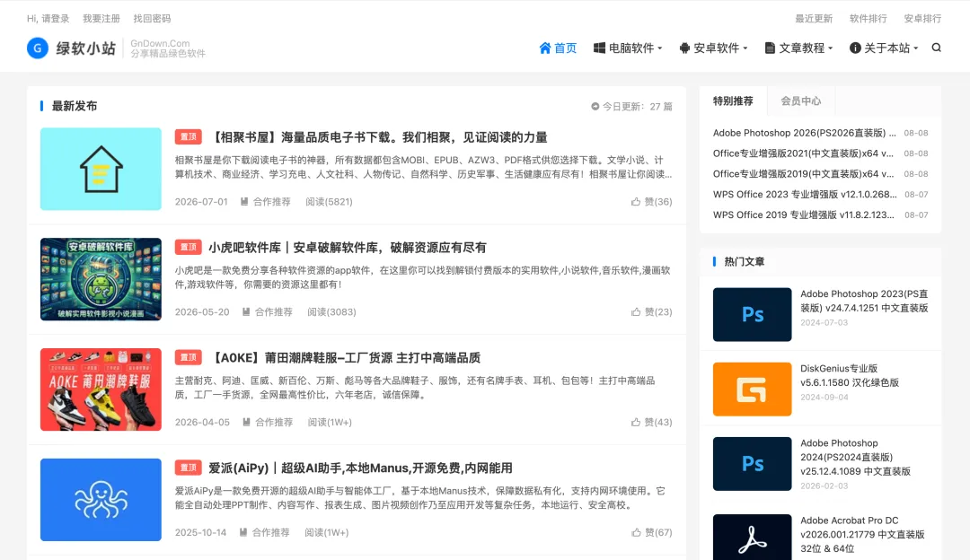The width and height of the screenshot is (970, 560).
Task: Click 合作推荐 category in the 相聚书屋 row
Action: click(271, 202)
